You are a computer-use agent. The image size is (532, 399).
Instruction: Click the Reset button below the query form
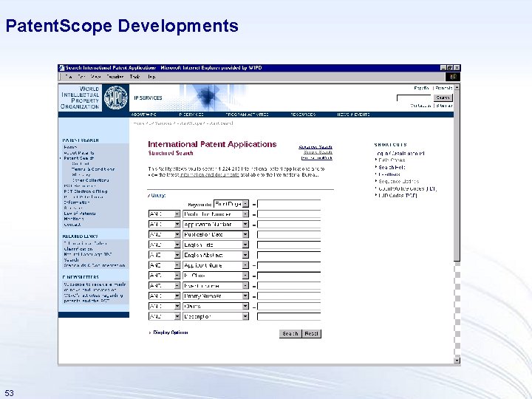point(312,333)
